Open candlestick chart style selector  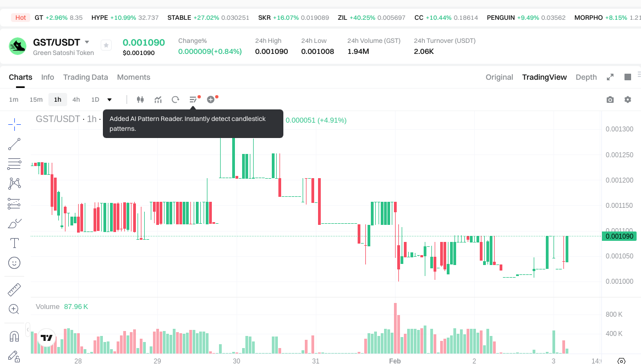tap(140, 100)
